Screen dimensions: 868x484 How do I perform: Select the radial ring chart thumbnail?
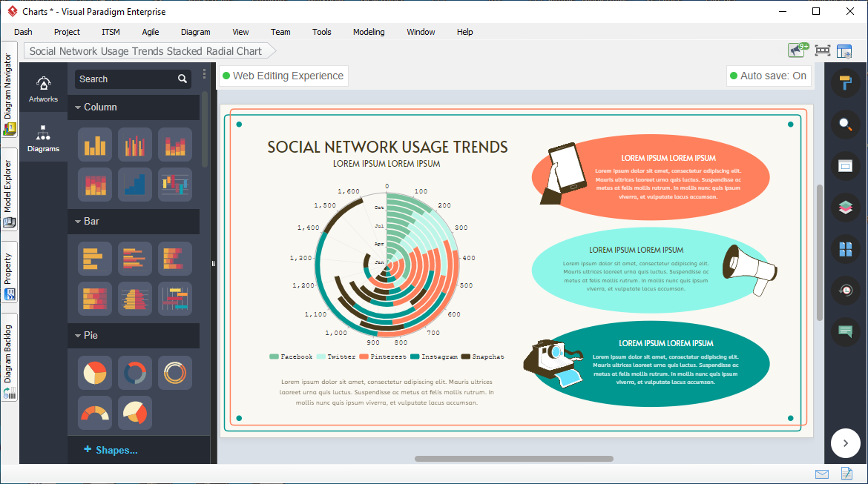pos(175,373)
